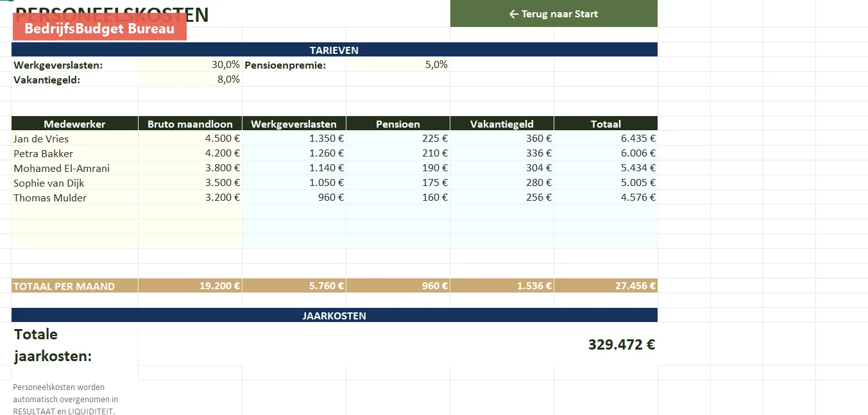Select the Petra Bakker name cell
Screen dimensions: 868x415
click(75, 153)
